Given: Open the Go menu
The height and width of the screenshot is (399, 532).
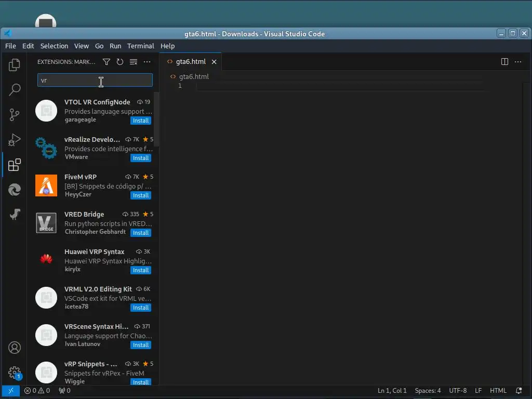Looking at the screenshot, I should [x=99, y=46].
